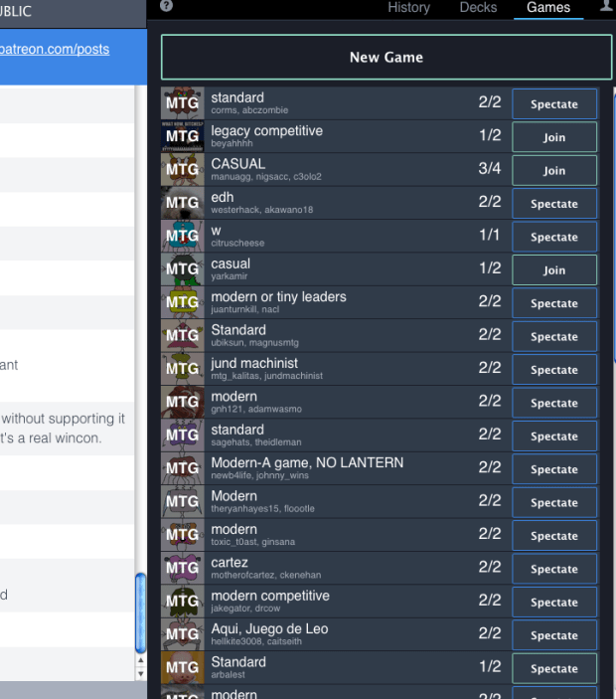The height and width of the screenshot is (699, 616).
Task: Spectate Aqui, Juego de Leo
Action: [554, 635]
